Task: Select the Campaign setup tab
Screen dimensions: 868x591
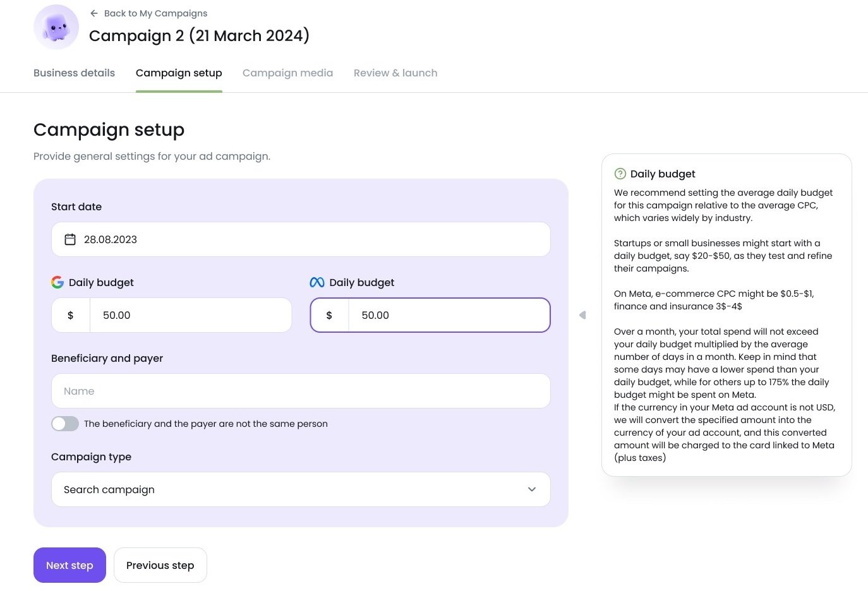Action: click(179, 73)
